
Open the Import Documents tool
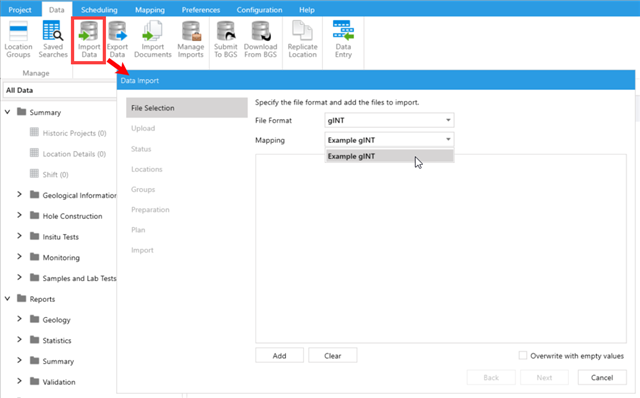click(x=153, y=40)
